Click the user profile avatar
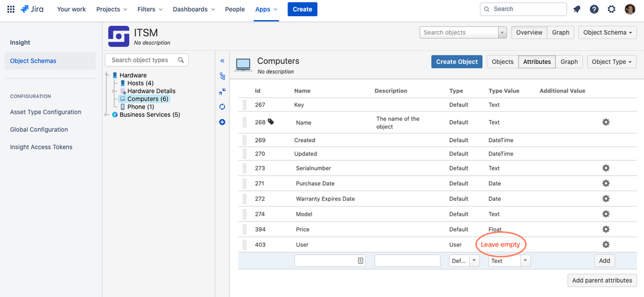 pyautogui.click(x=630, y=9)
